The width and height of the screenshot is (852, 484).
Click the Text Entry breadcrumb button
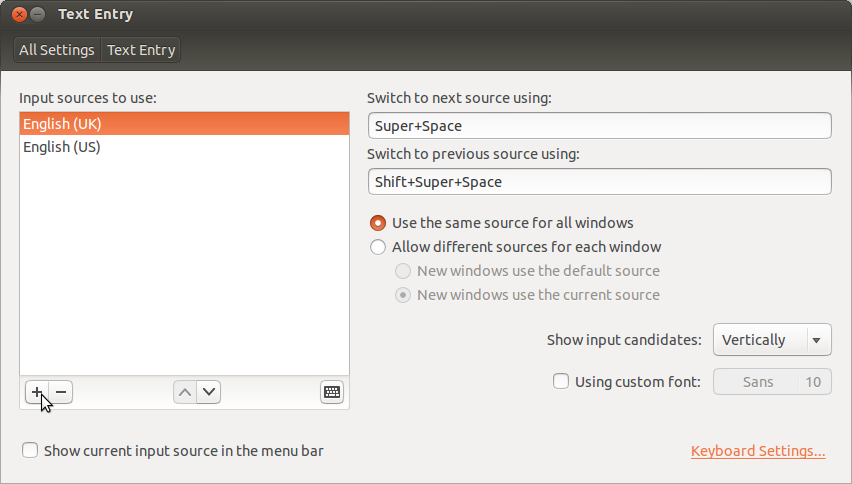pyautogui.click(x=141, y=50)
